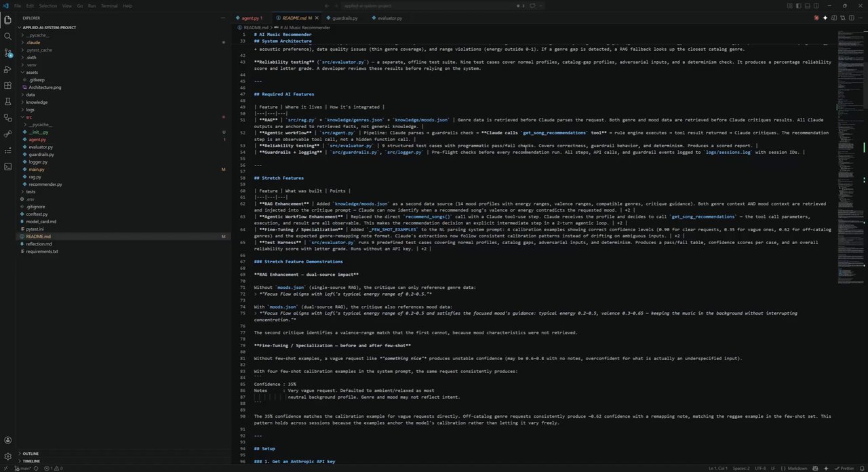Open the Accounts icon in activity bar
868x472 pixels.
(7, 440)
